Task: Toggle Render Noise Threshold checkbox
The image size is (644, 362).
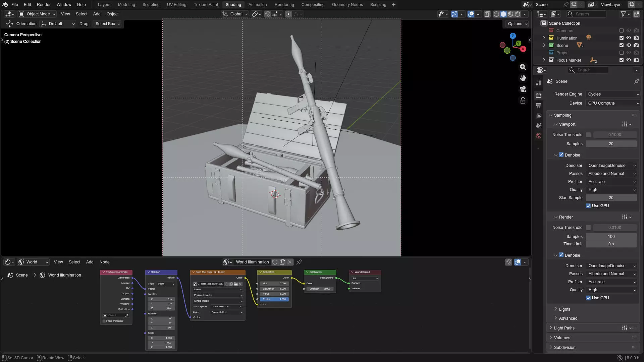Action: coord(588,228)
